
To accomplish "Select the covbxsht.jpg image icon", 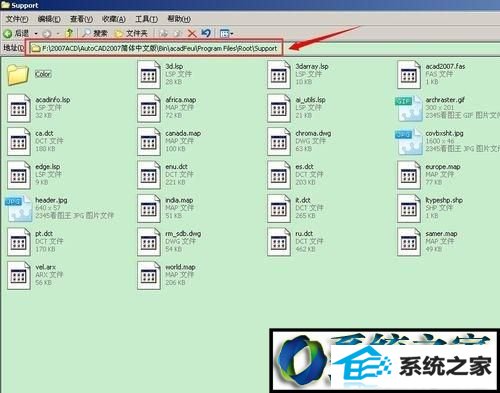I will click(409, 142).
